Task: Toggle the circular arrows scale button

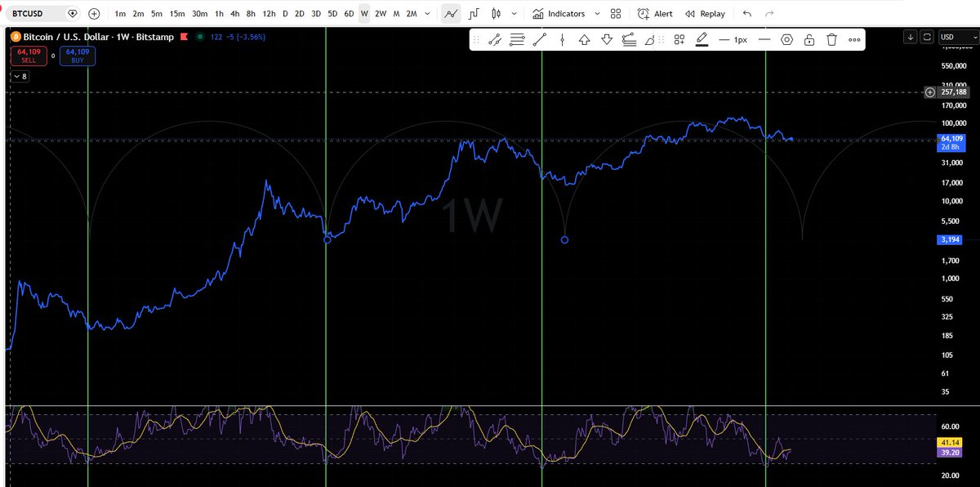Action: tap(927, 37)
